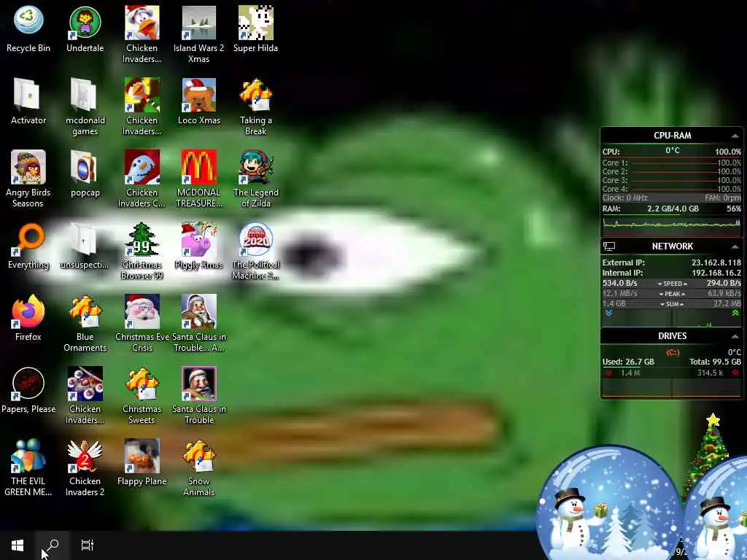747x560 pixels.
Task: Click the RAM usage 2.2 GB/4.0 GB
Action: tap(673, 209)
